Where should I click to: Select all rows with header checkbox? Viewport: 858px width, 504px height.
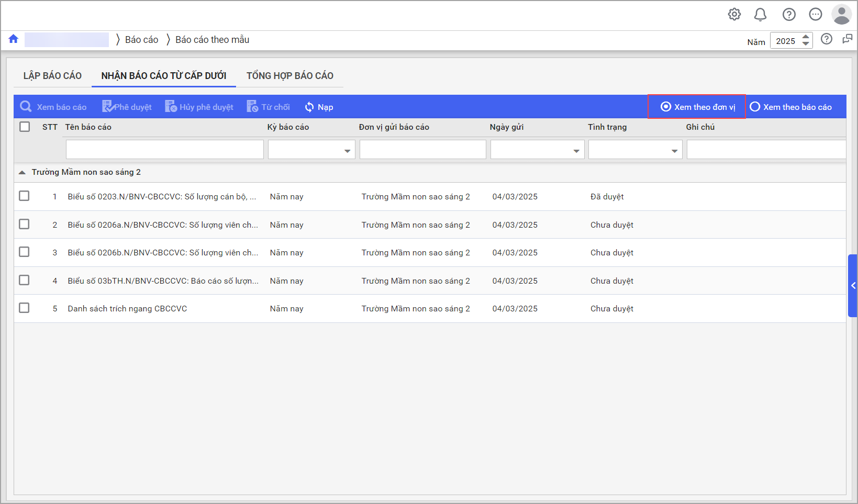[25, 127]
